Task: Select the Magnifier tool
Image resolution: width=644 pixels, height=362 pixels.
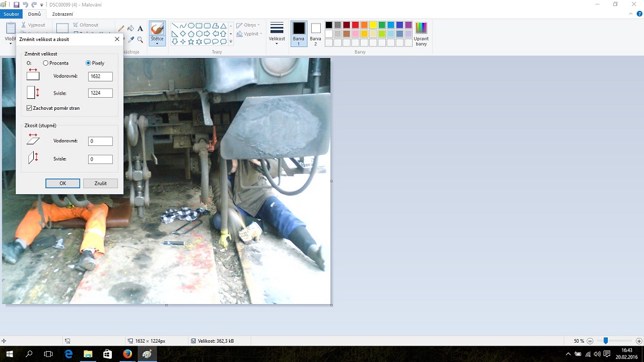Action: pos(140,40)
